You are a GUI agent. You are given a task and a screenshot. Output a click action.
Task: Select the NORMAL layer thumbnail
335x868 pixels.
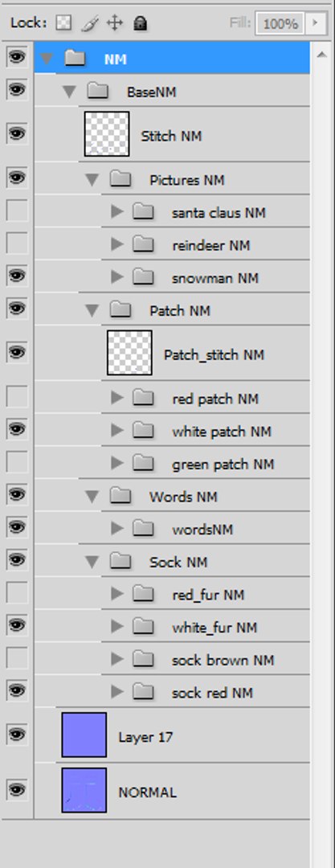[x=84, y=790]
